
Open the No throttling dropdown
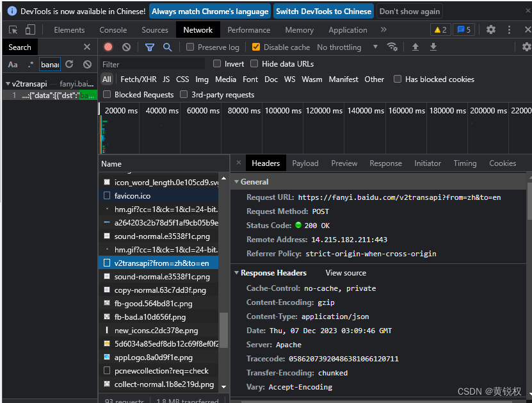point(347,47)
